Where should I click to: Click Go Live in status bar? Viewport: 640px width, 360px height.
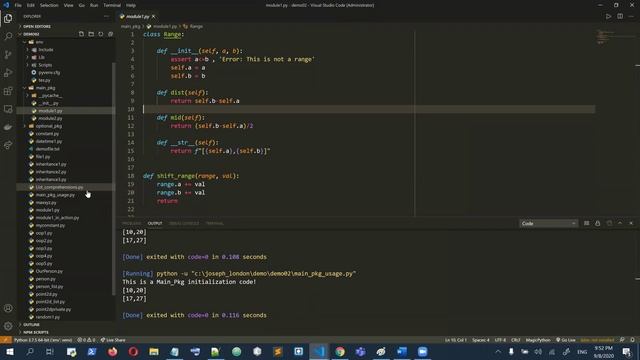[566, 340]
